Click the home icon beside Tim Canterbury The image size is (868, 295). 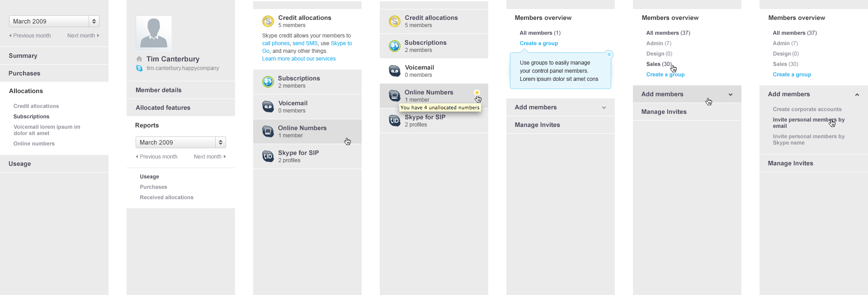tap(139, 59)
